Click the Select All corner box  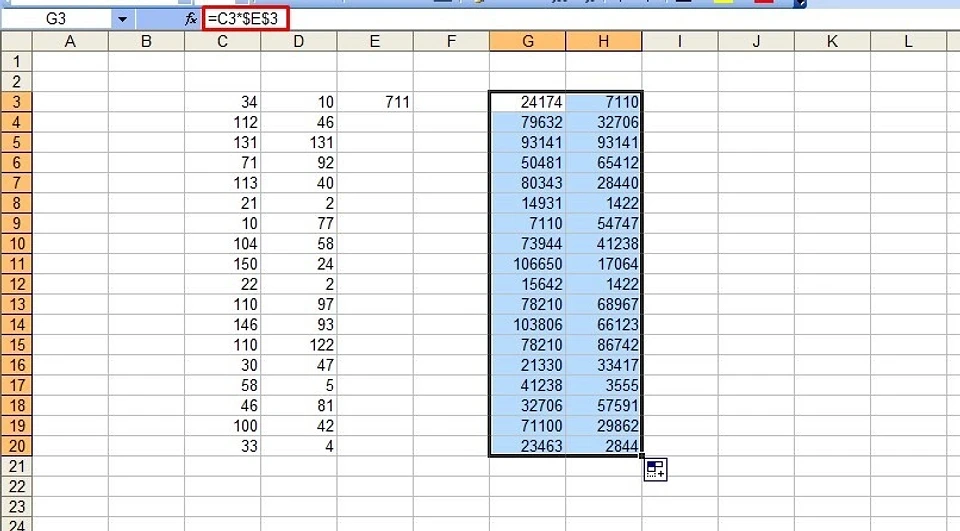coord(16,41)
